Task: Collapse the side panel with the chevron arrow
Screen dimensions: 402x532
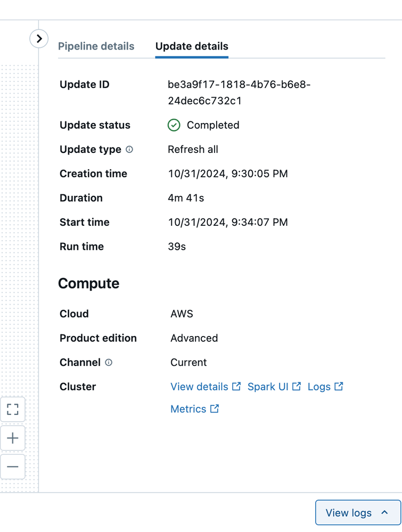Action: point(39,39)
